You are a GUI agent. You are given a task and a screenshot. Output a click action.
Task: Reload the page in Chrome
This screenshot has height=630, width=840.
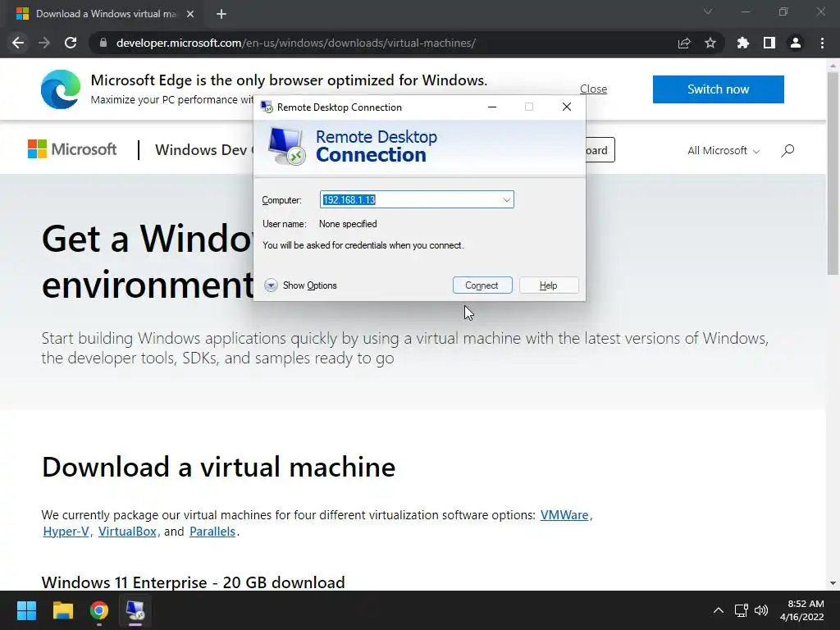point(71,43)
